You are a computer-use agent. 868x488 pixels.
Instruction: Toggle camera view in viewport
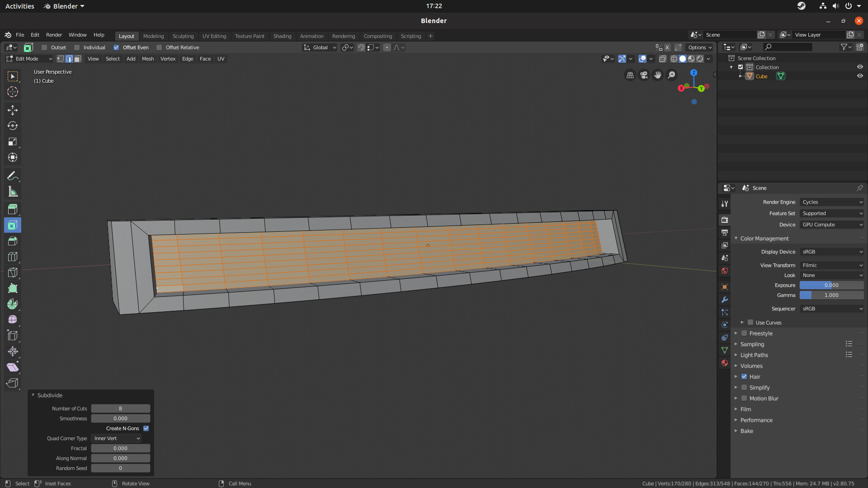[x=644, y=75]
